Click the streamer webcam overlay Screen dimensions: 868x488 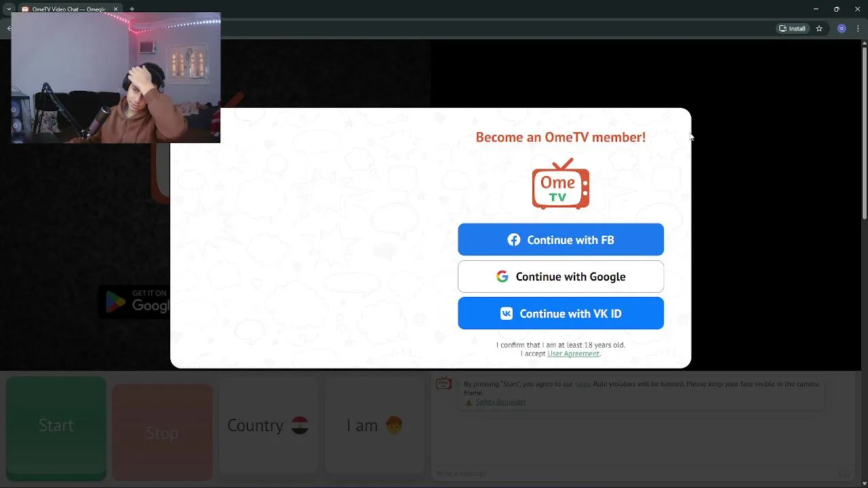pos(115,78)
